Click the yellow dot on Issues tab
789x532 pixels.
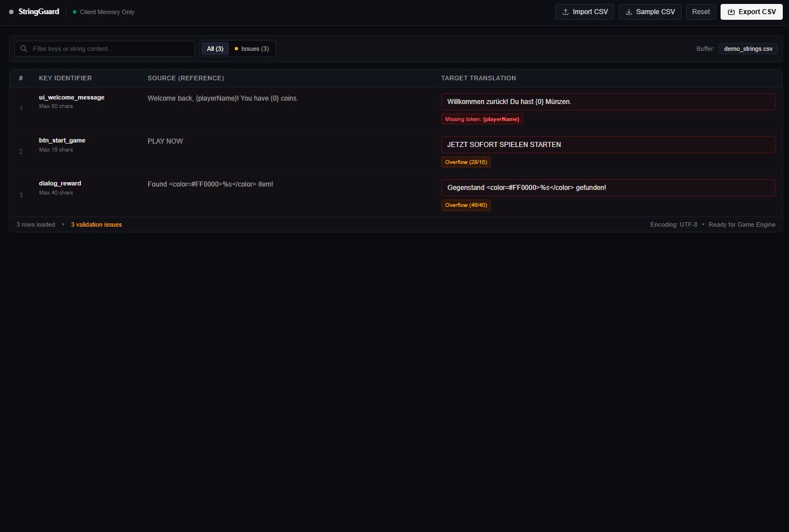(236, 49)
